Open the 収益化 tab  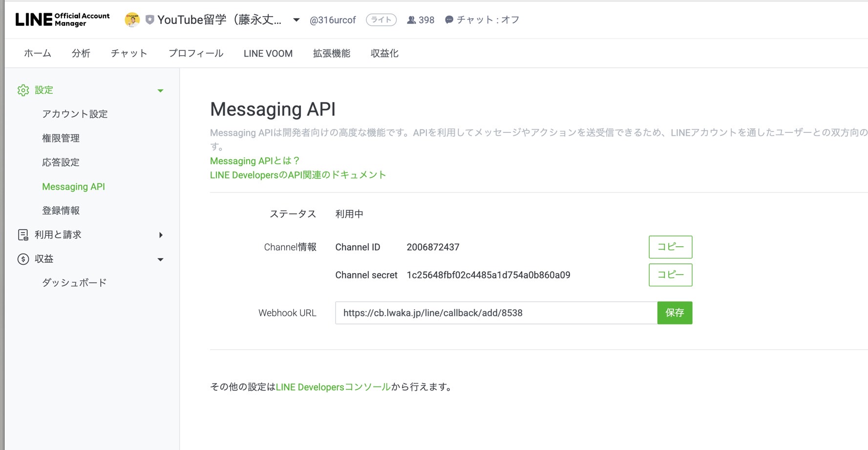(384, 53)
